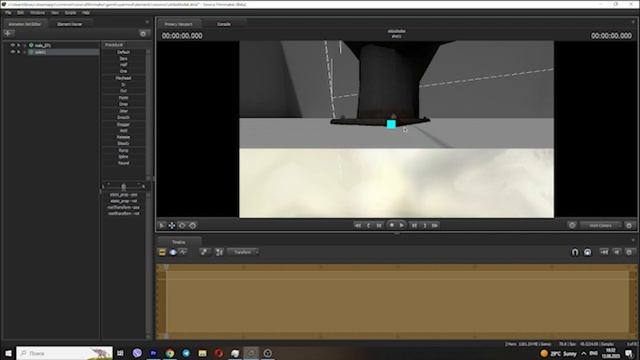Image resolution: width=640 pixels, height=360 pixels.
Task: Open the Edit menu
Action: [20, 13]
